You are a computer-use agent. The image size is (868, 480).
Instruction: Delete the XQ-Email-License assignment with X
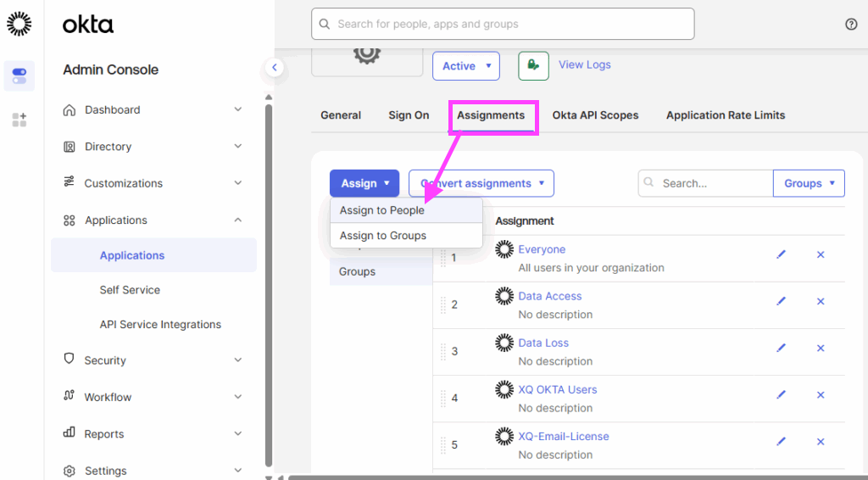point(820,441)
